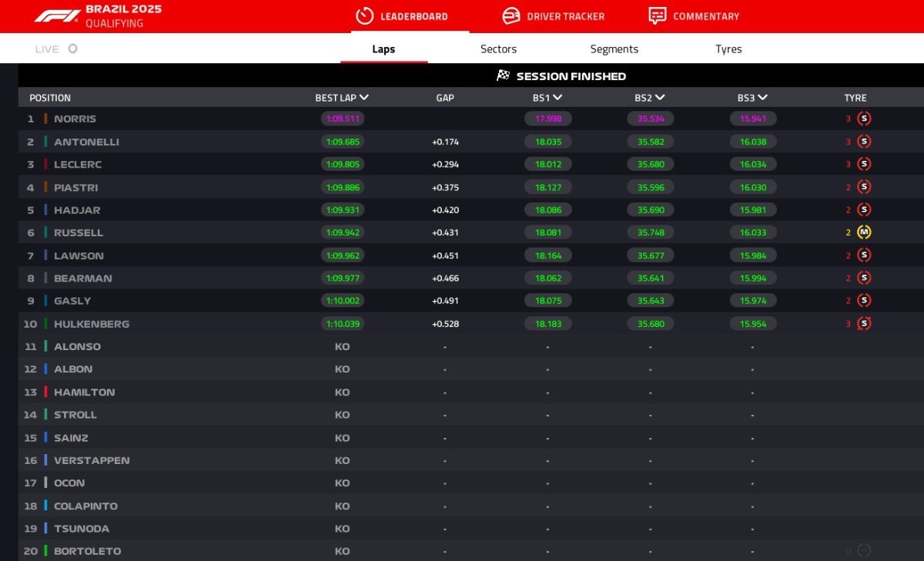
Task: Select the NORRIS driver row
Action: [77, 119]
